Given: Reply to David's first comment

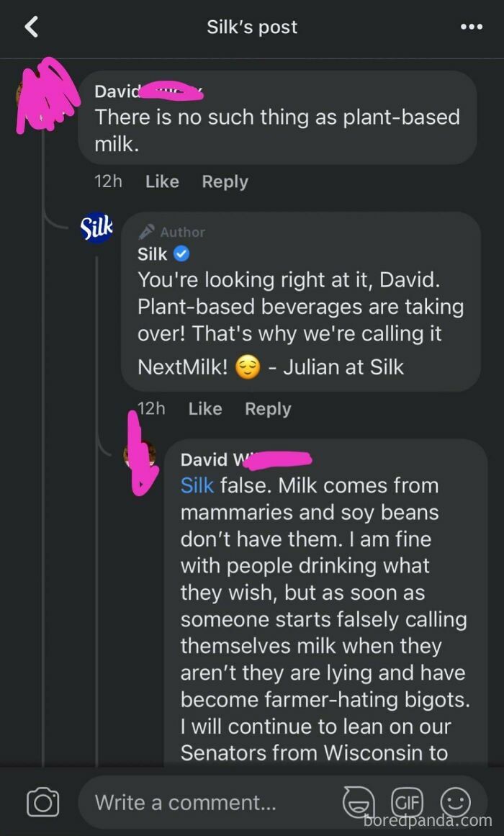Looking at the screenshot, I should click(x=225, y=181).
